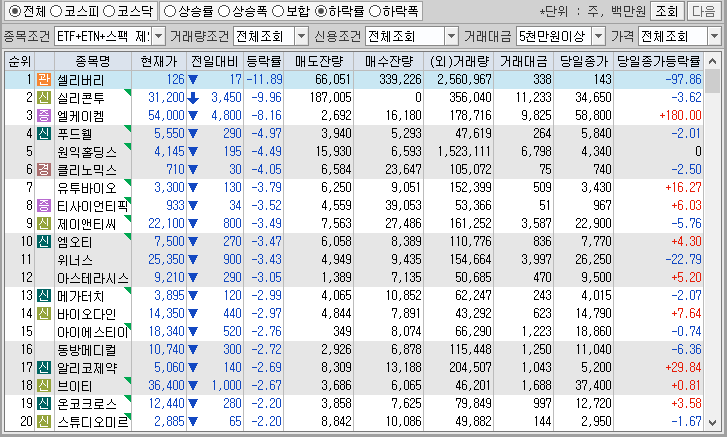Click the down triangle icon in 원익홀딩스 row
This screenshot has height=437, width=727.
pyautogui.click(x=193, y=152)
